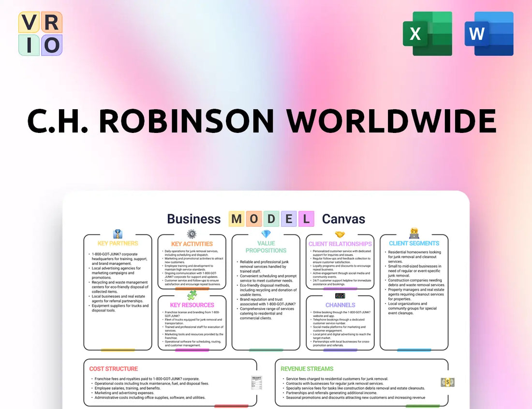The height and width of the screenshot is (409, 532).
Task: Click the receipt icon in Cost Structure
Action: click(256, 382)
